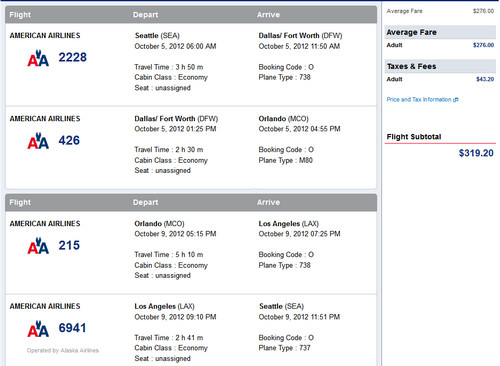Click the external-link icon after Price and Tax Information
This screenshot has height=366, width=500.
pos(456,100)
